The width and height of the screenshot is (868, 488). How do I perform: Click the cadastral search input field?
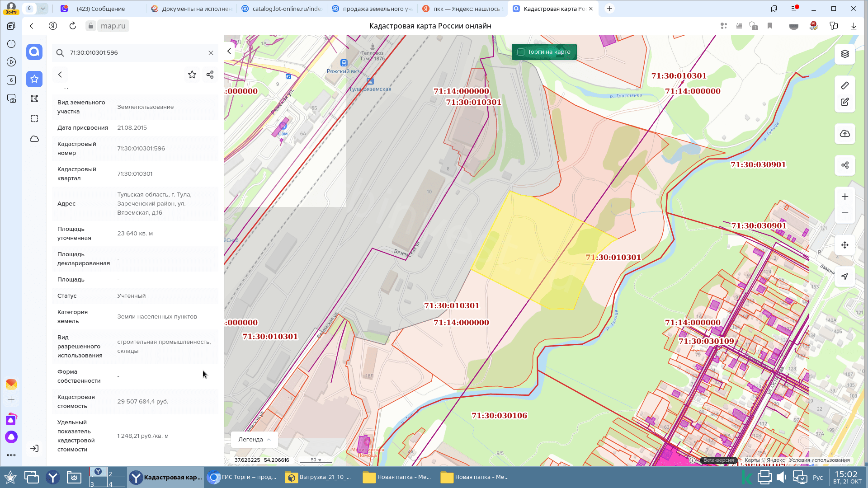pos(136,53)
